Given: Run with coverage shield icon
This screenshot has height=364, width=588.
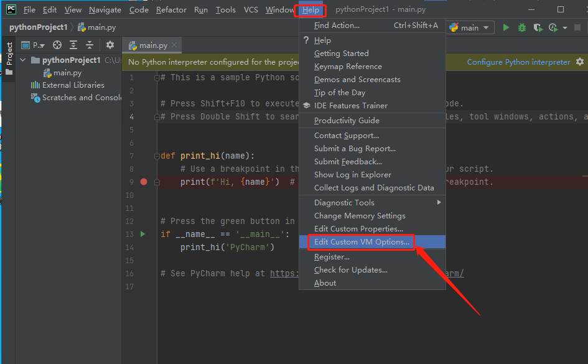Looking at the screenshot, I should click(538, 27).
